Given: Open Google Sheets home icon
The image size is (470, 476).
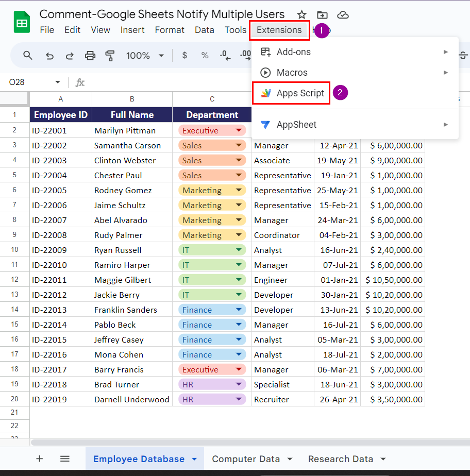Looking at the screenshot, I should pyautogui.click(x=22, y=22).
